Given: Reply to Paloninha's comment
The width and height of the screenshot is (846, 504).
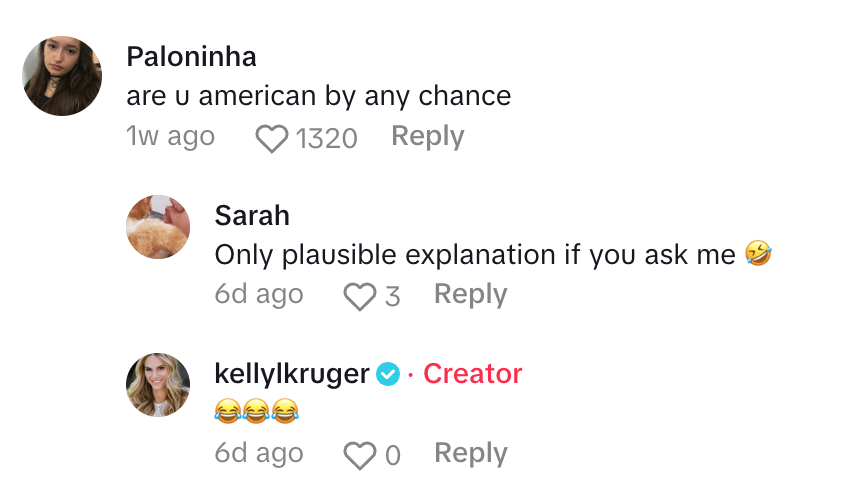Looking at the screenshot, I should pyautogui.click(x=427, y=137).
